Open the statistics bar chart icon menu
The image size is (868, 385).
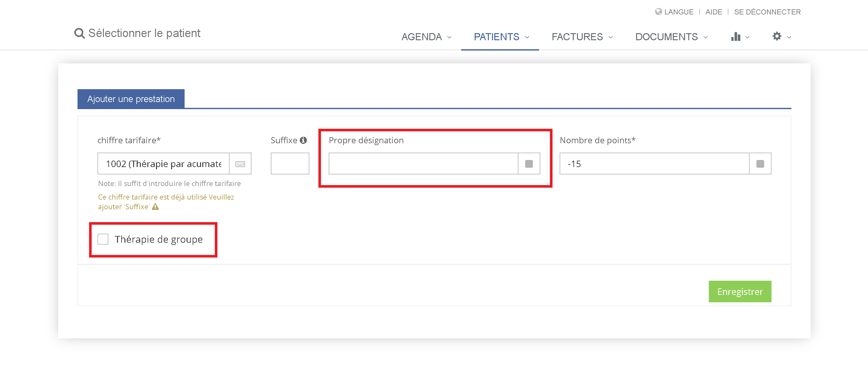736,36
